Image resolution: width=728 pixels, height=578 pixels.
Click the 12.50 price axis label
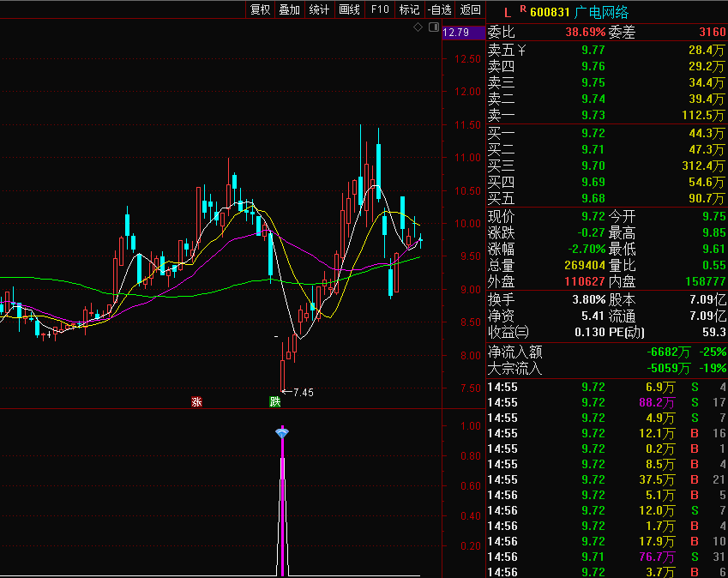pyautogui.click(x=467, y=59)
